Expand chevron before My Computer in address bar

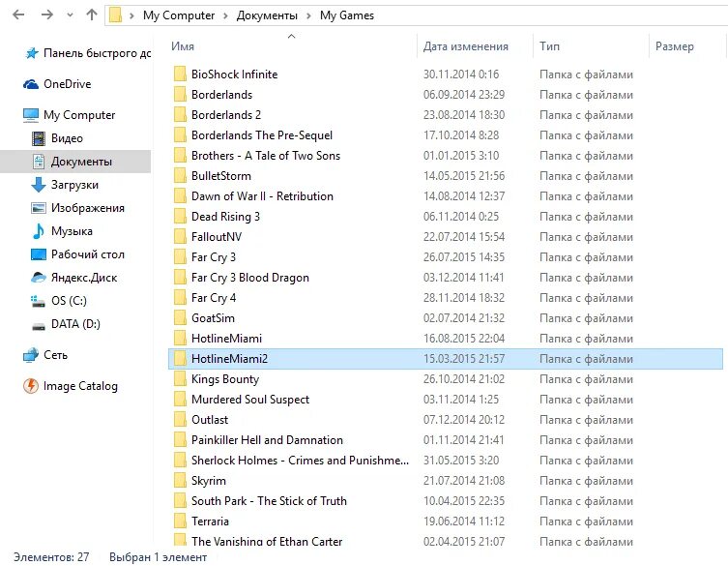131,15
